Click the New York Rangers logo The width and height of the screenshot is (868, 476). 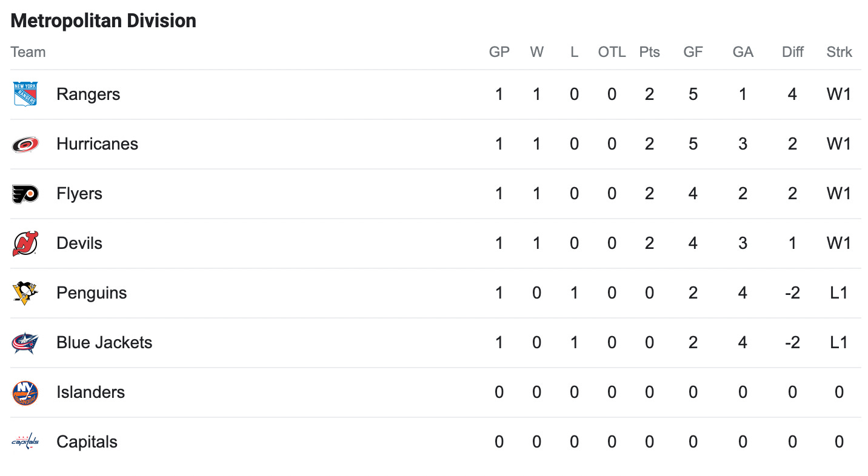25,94
